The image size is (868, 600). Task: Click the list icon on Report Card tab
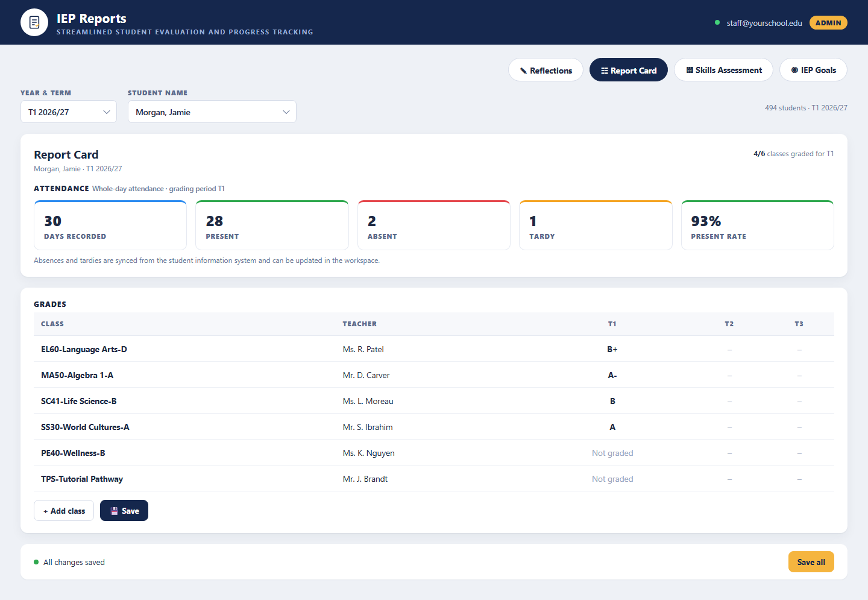[x=604, y=71]
